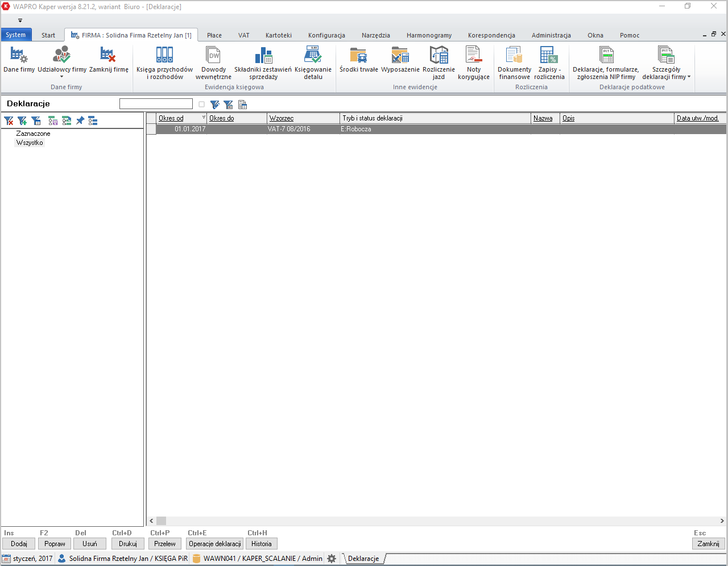Click styczeń, 2017 in status bar

[27, 559]
